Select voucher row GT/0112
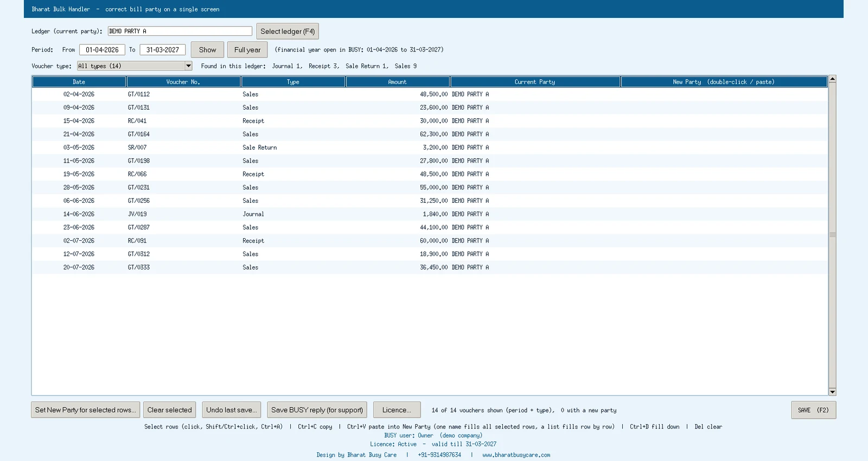 [x=430, y=94]
